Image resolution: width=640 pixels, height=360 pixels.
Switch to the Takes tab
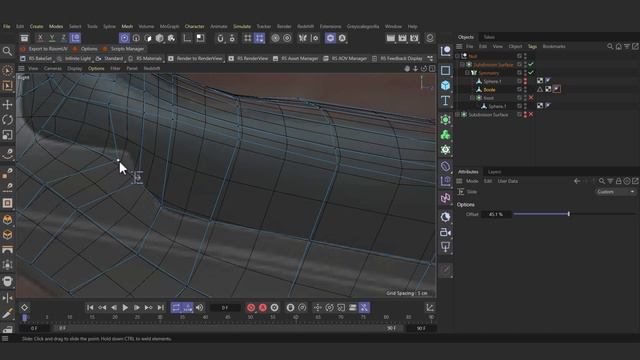489,37
